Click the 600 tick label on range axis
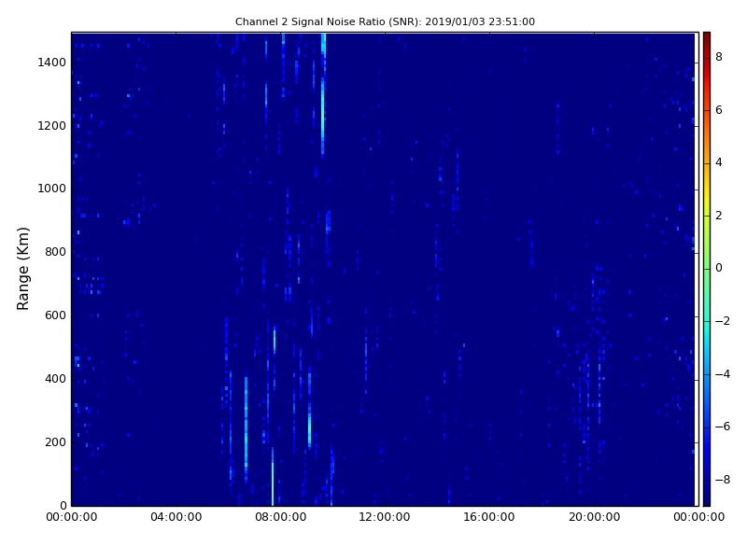747x560 pixels. [x=55, y=315]
